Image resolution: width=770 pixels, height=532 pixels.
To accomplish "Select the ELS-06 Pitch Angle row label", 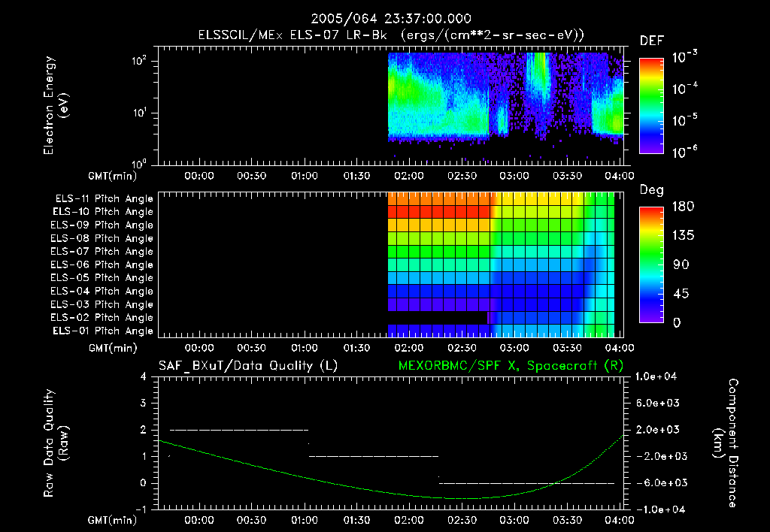I will 102,265.
